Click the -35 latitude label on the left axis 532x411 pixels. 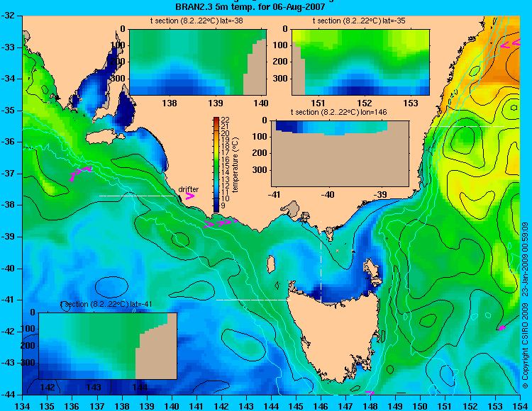[8, 111]
